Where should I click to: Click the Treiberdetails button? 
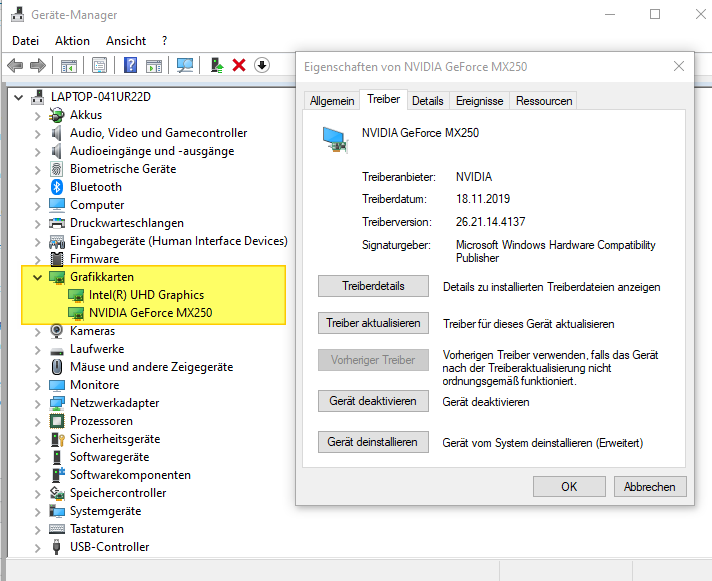tap(373, 286)
